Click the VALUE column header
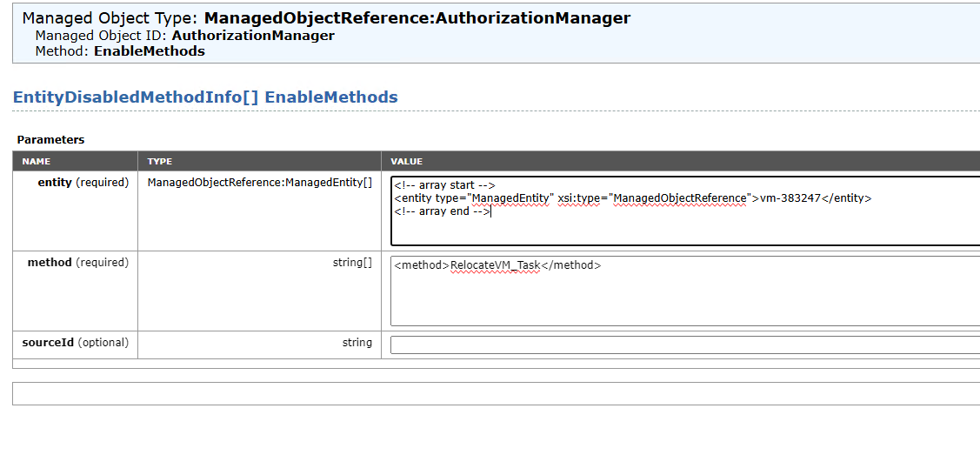980x455 pixels. [406, 162]
